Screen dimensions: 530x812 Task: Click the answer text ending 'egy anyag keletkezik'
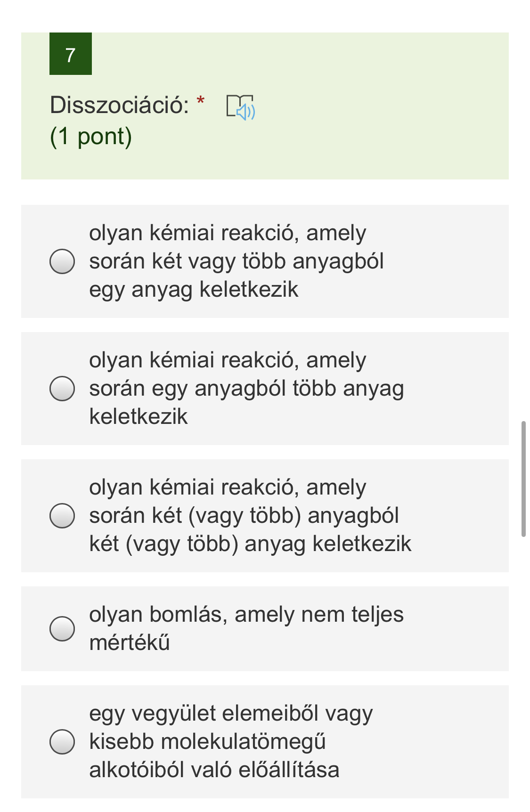tap(194, 289)
